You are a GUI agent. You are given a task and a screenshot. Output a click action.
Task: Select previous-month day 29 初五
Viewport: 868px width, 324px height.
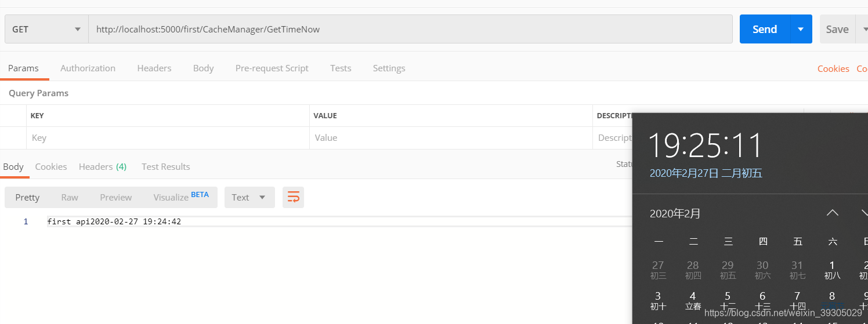click(x=728, y=270)
